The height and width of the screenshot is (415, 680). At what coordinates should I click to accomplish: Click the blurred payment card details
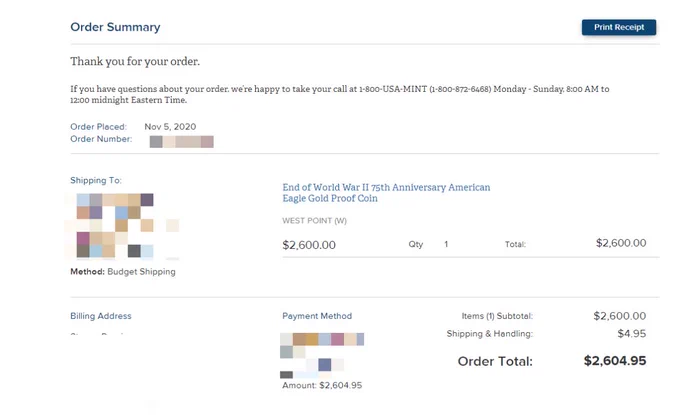tap(322, 355)
